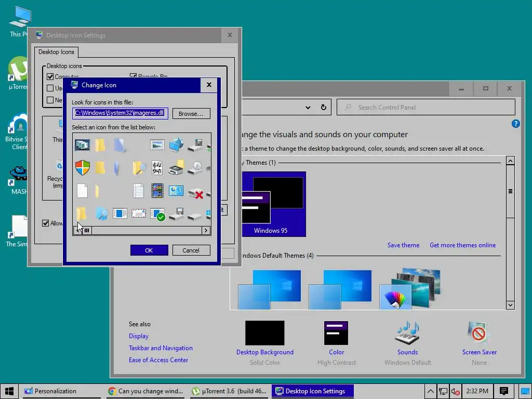Pick the landscape picture icon

pyautogui.click(x=157, y=145)
